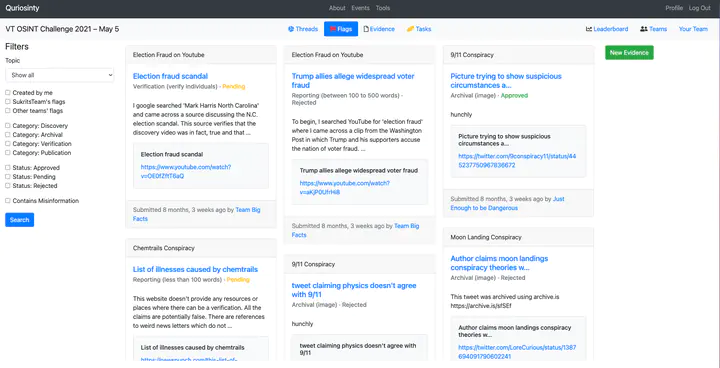Image resolution: width=720 pixels, height=368 pixels.
Task: Click the Evidence document icon
Action: (x=366, y=29)
